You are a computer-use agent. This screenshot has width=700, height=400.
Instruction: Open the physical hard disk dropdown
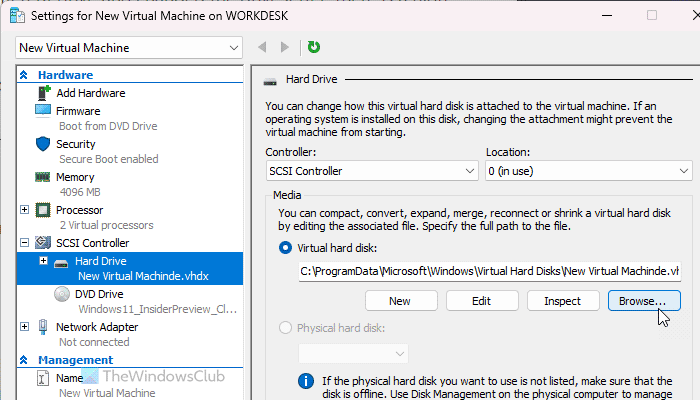click(353, 354)
